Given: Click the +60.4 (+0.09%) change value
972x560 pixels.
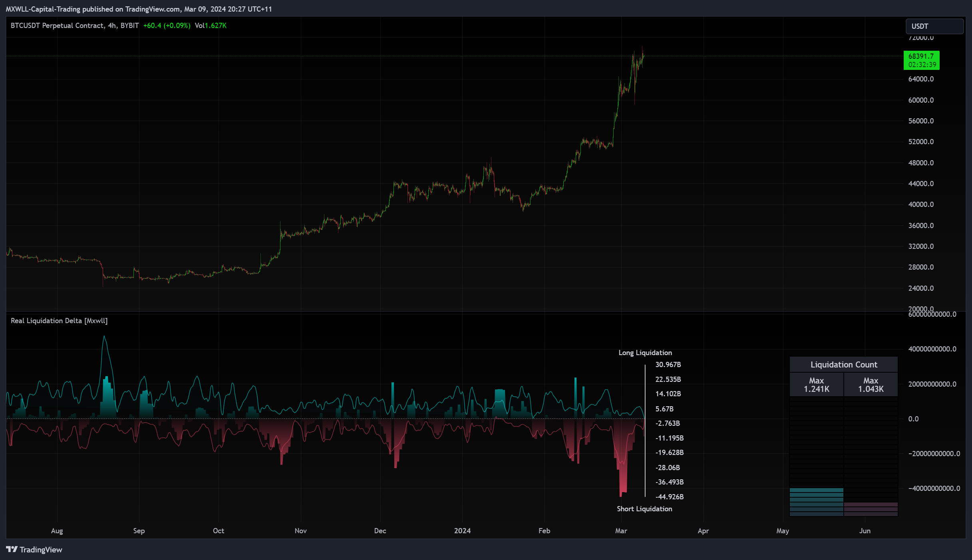Looking at the screenshot, I should 167,26.
